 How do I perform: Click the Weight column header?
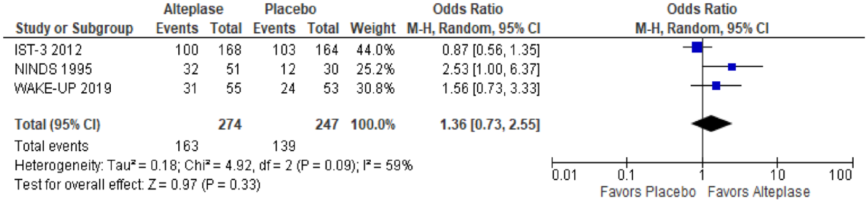(373, 29)
